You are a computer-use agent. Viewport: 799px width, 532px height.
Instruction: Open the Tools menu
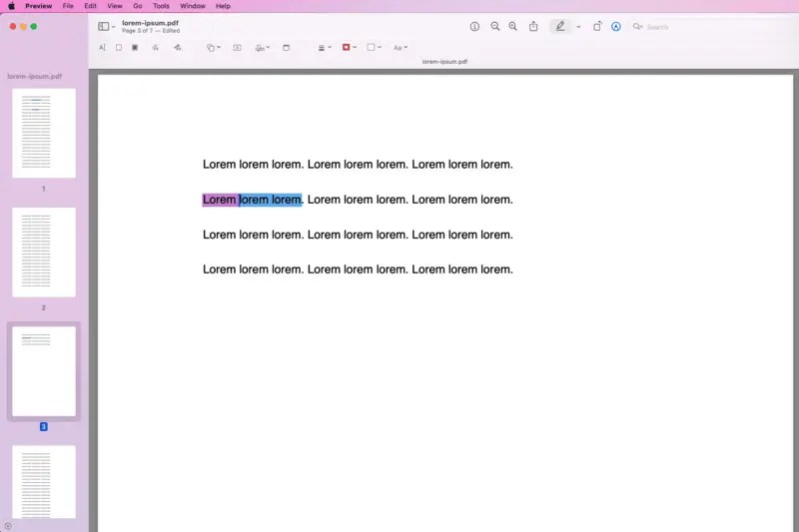click(x=161, y=6)
